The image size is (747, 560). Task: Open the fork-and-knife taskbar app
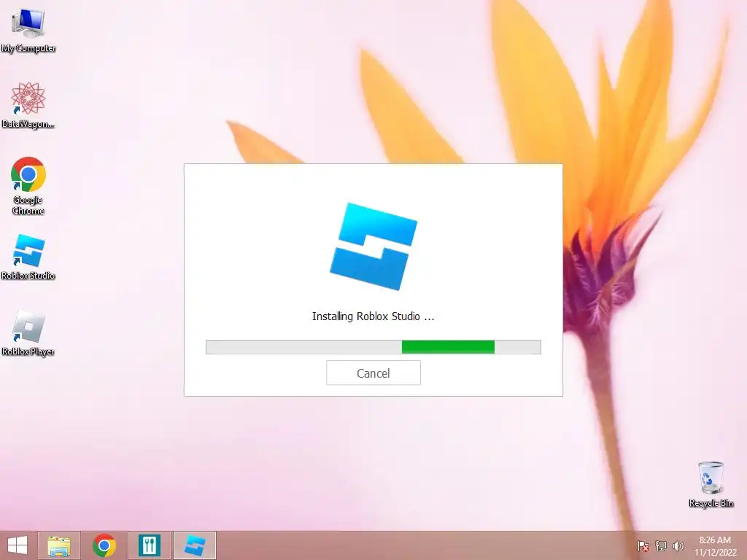point(149,545)
